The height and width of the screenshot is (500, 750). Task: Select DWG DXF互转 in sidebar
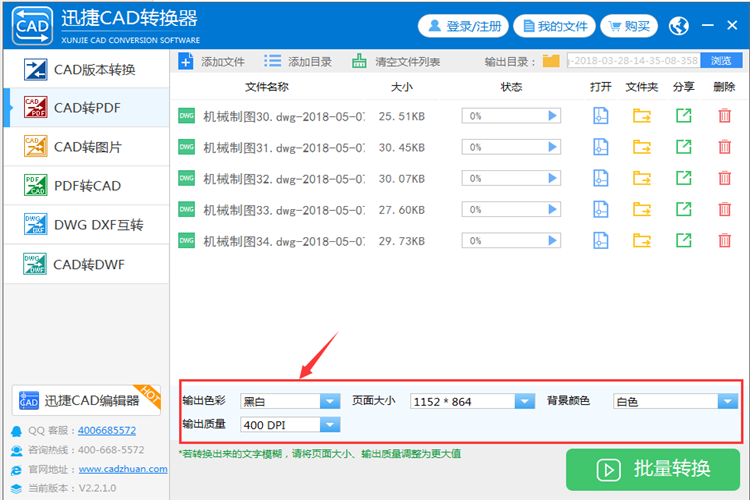pyautogui.click(x=87, y=225)
